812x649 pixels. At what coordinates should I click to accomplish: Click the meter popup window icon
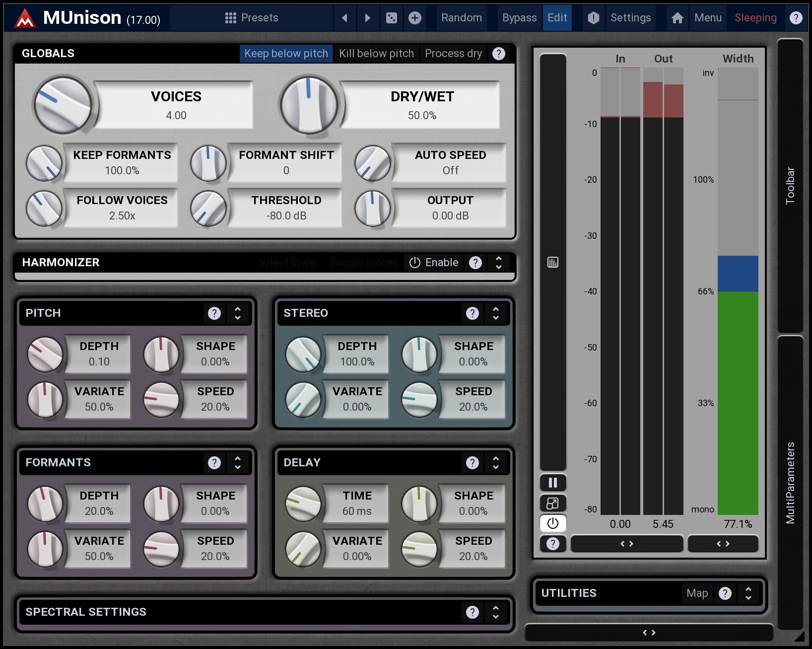tap(553, 503)
